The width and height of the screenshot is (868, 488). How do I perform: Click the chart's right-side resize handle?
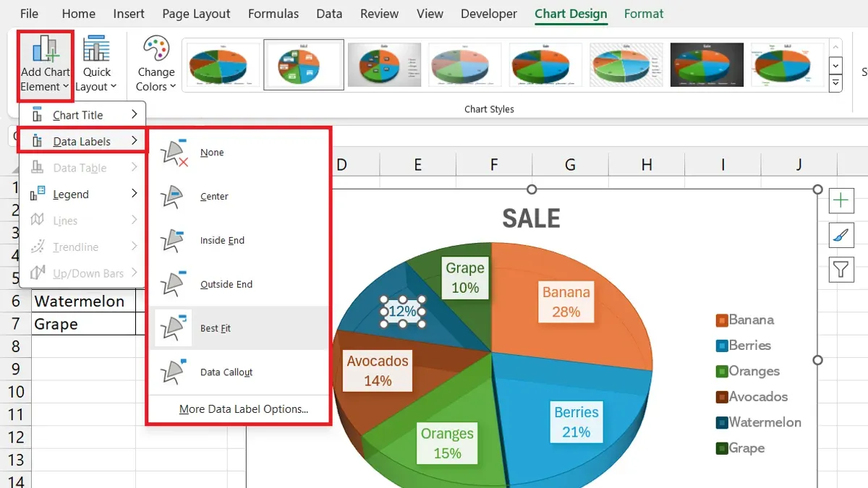click(x=818, y=360)
